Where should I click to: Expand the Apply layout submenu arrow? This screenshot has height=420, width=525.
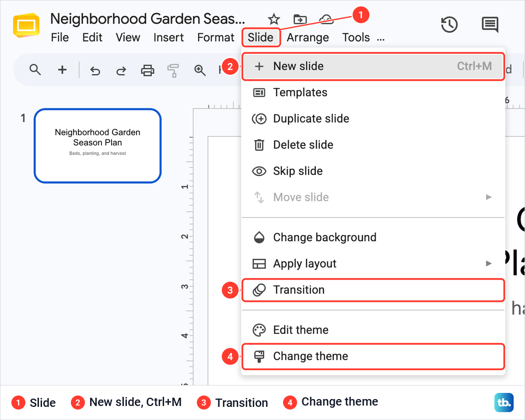(489, 264)
